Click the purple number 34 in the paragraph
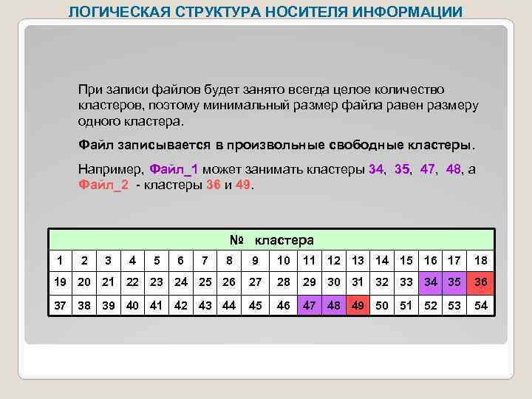Screen dimensions: 532x399 point(376,169)
